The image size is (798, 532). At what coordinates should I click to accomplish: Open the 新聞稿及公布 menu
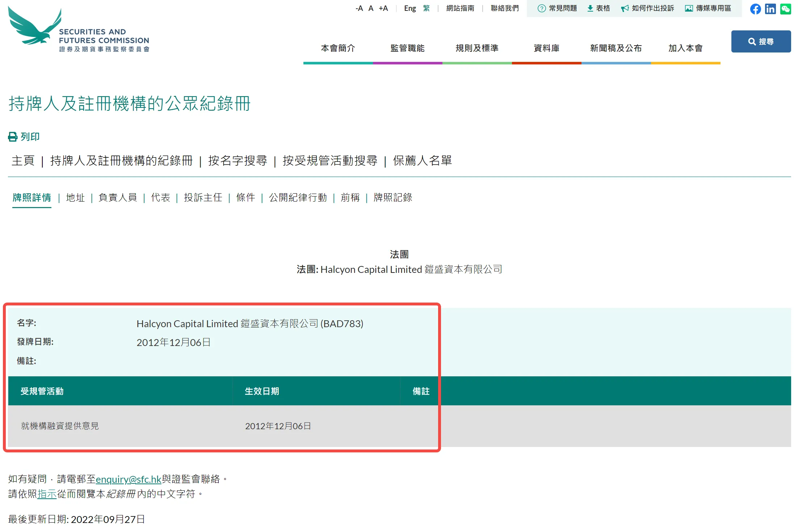(616, 48)
